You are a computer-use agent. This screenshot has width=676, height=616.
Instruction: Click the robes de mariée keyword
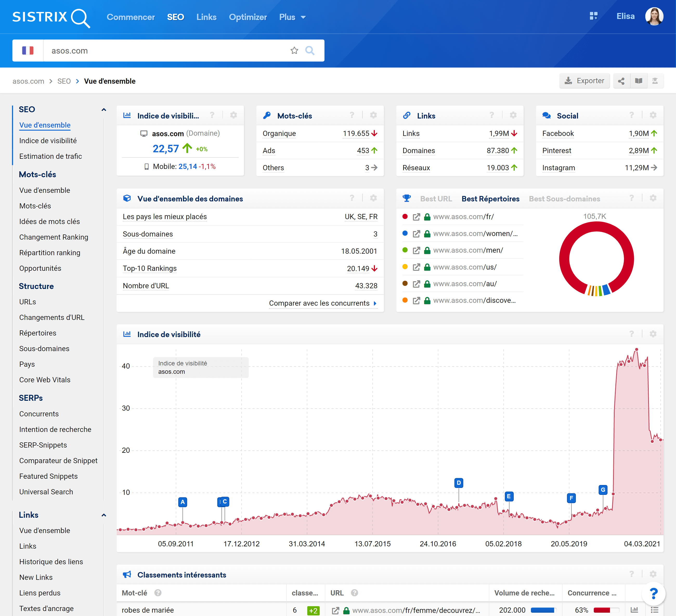(147, 610)
